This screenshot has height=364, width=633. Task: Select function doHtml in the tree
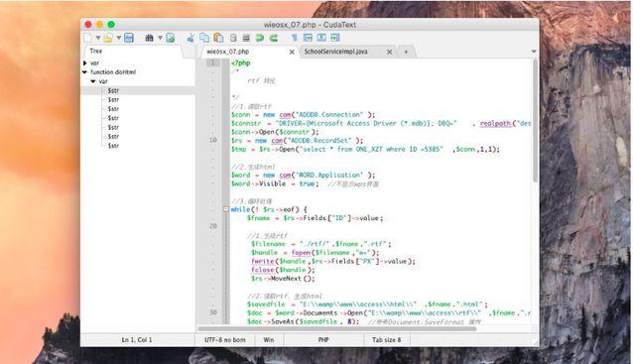point(113,72)
